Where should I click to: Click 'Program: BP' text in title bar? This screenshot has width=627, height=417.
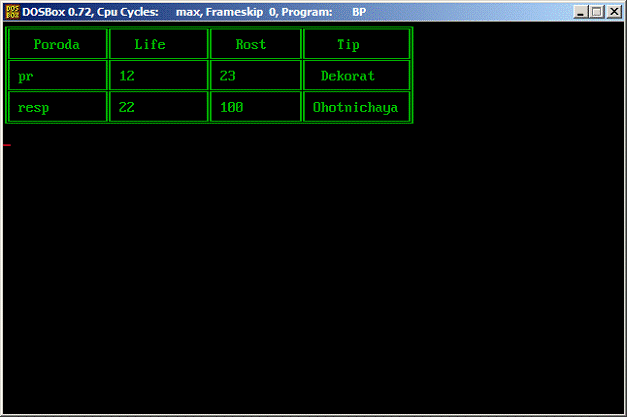coord(323,12)
